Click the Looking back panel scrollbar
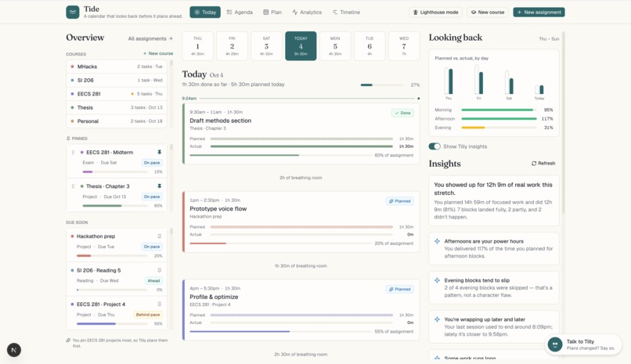This screenshot has height=364, width=631. (x=564, y=123)
